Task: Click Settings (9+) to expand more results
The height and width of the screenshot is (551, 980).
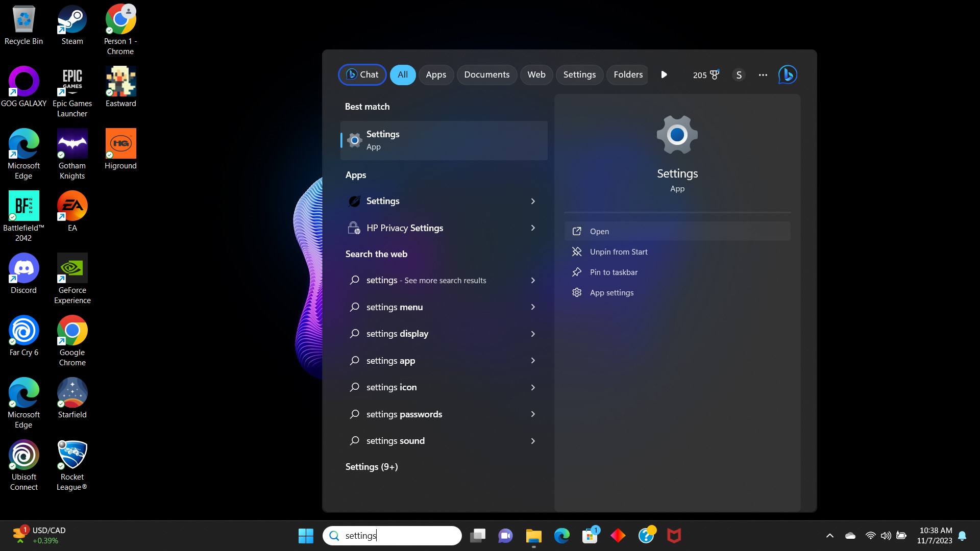Action: click(x=371, y=466)
